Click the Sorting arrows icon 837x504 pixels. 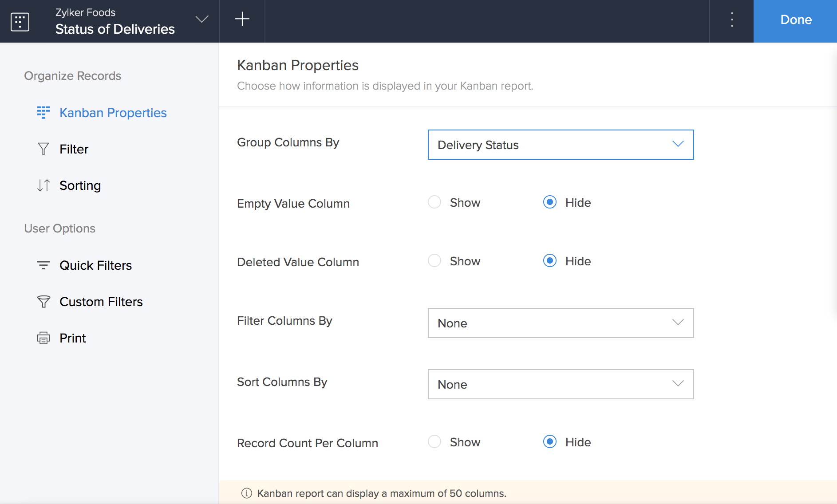pos(43,185)
